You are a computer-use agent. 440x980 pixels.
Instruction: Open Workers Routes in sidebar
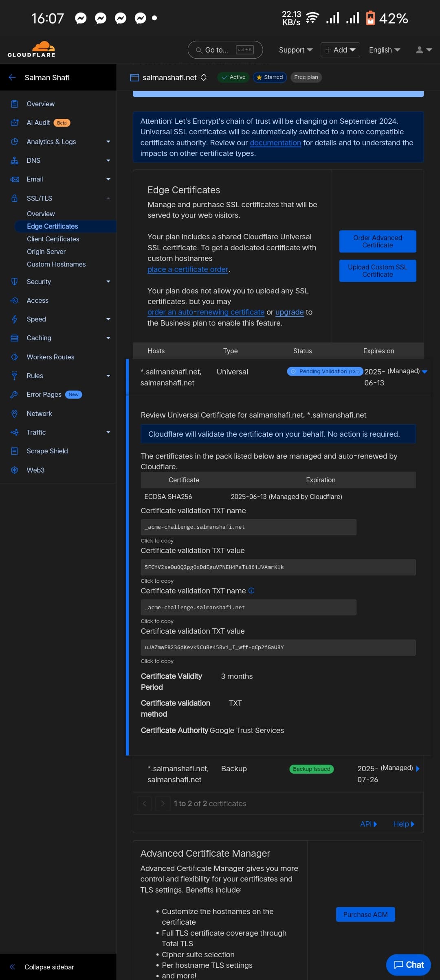(51, 357)
